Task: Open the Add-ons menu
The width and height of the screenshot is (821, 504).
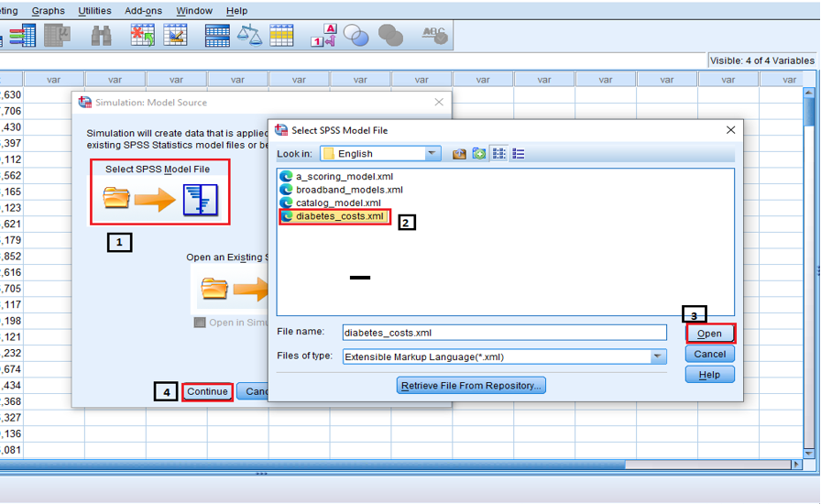Action: click(x=144, y=10)
